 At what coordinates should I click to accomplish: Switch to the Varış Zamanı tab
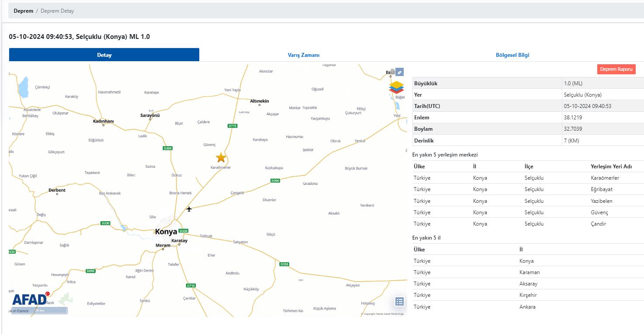tap(304, 55)
